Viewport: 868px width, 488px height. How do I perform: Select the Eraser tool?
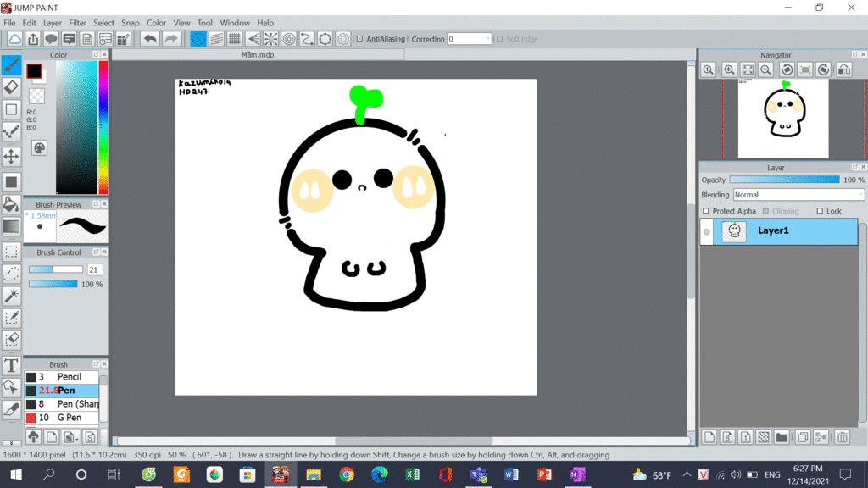click(x=11, y=87)
